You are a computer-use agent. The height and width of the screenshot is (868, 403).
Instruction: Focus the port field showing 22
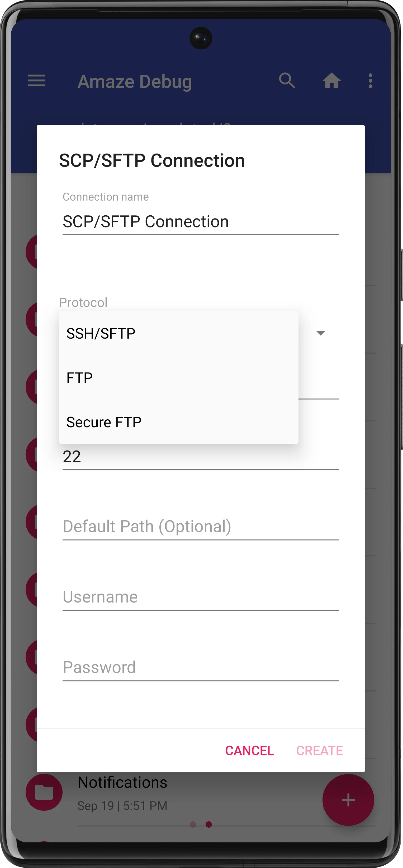pos(201,457)
